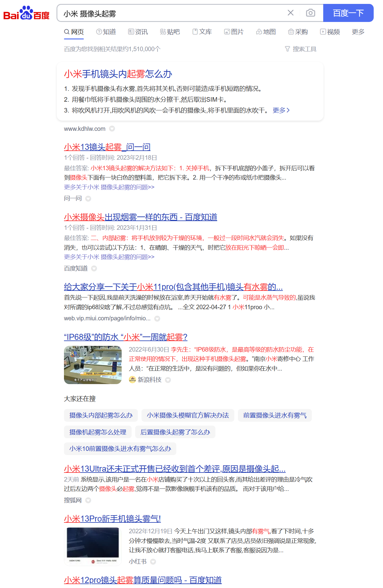
Task: Click the 百度一下 search button
Action: point(348,13)
